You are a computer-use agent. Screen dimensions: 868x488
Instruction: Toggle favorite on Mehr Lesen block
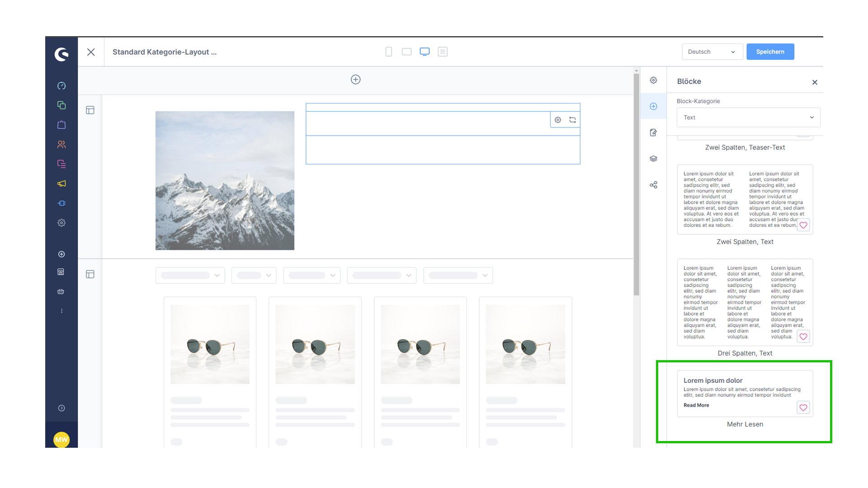tap(803, 407)
